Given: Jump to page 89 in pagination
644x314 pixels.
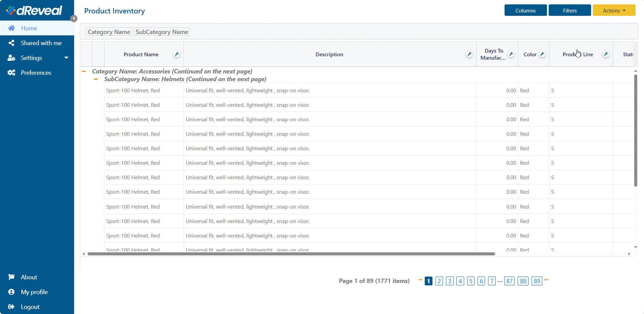Looking at the screenshot, I should 537,281.
